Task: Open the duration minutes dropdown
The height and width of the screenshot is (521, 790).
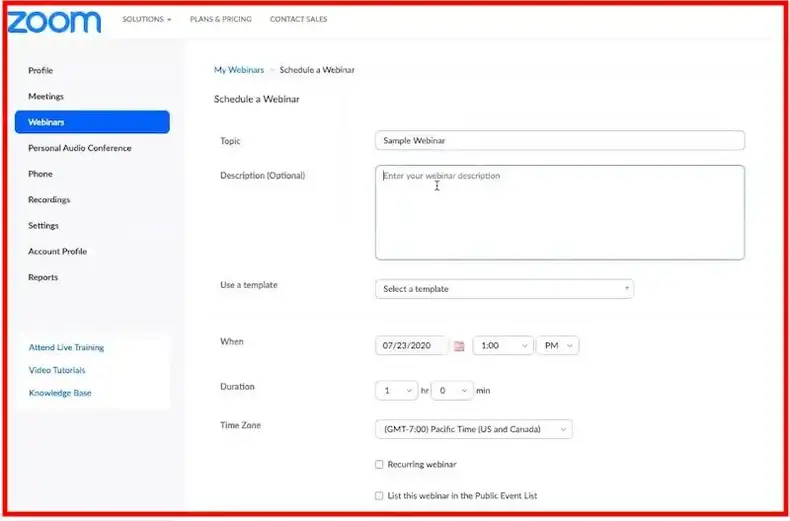Action: (451, 390)
